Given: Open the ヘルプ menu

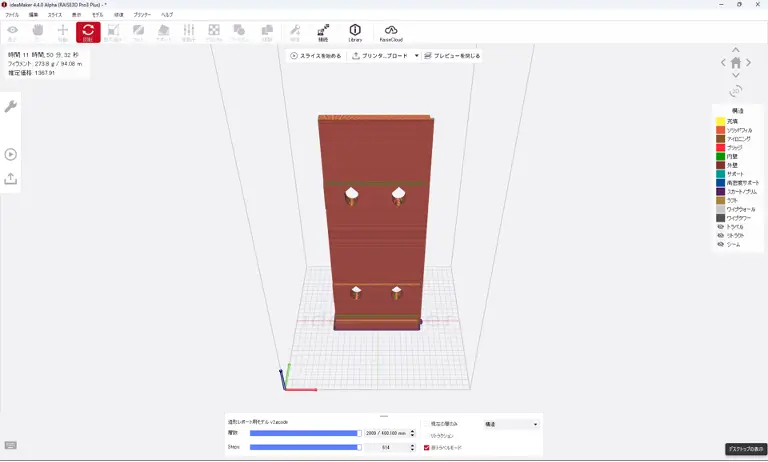Looking at the screenshot, I should click(x=167, y=15).
